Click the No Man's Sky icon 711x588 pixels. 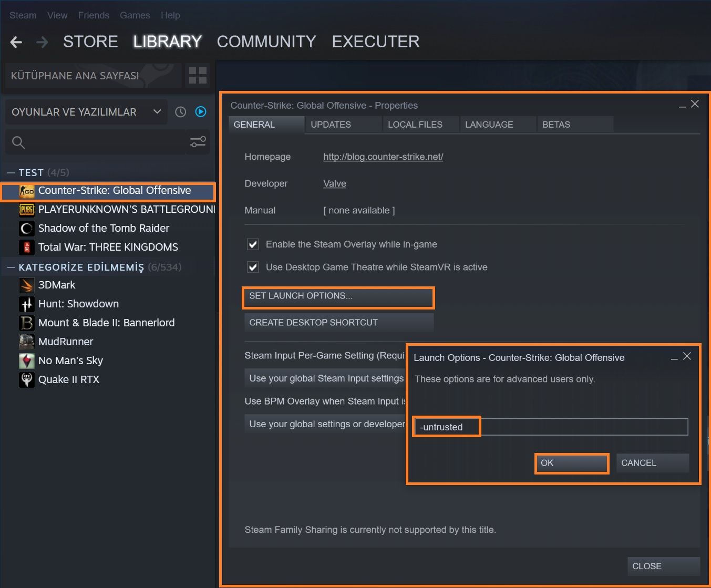click(27, 361)
